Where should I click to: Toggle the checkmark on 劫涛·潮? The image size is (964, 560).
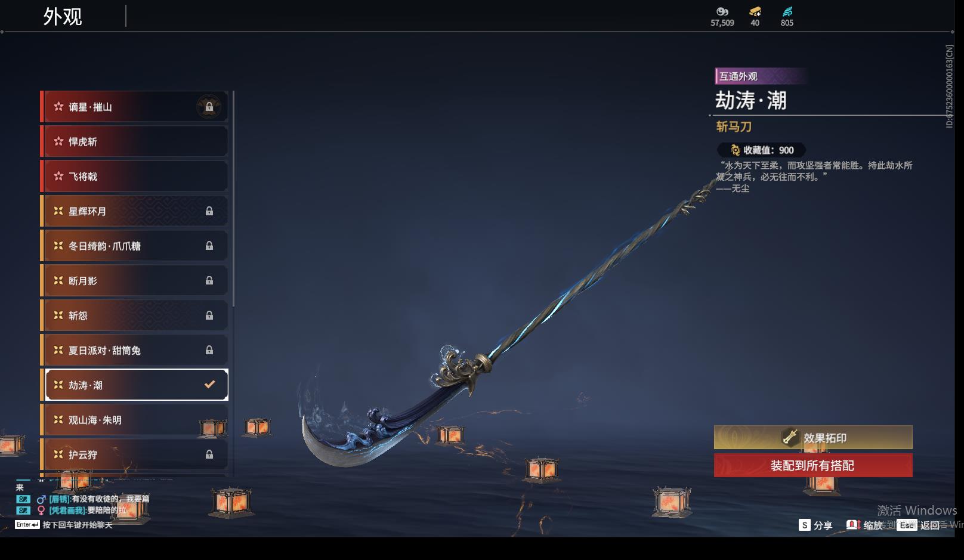pos(209,384)
